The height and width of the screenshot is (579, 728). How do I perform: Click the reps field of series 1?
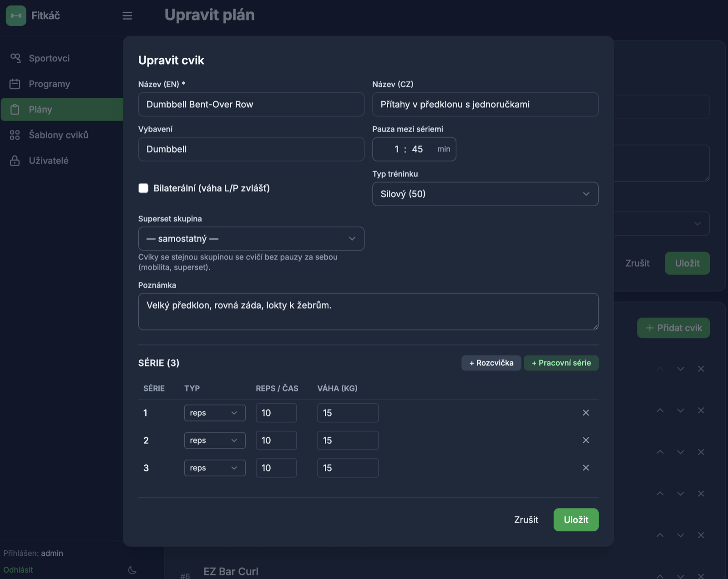[x=276, y=413]
